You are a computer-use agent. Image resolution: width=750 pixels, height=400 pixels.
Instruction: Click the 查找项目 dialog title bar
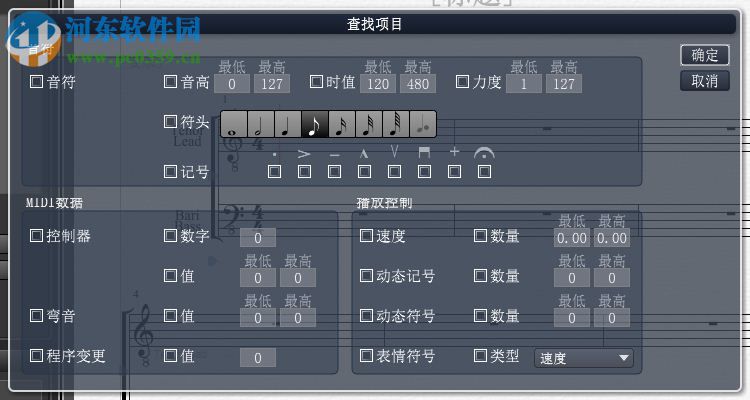[375, 24]
